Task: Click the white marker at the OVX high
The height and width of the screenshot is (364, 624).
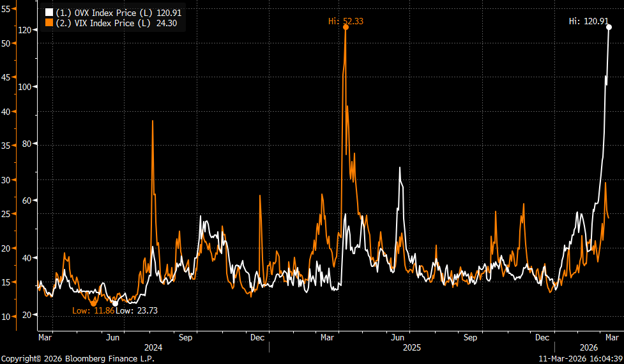Action: (x=609, y=27)
